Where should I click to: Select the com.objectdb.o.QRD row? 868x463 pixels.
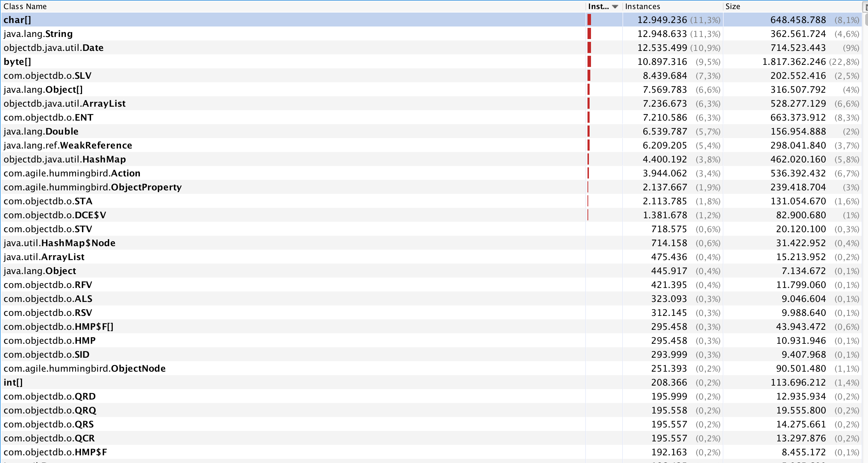(431, 396)
